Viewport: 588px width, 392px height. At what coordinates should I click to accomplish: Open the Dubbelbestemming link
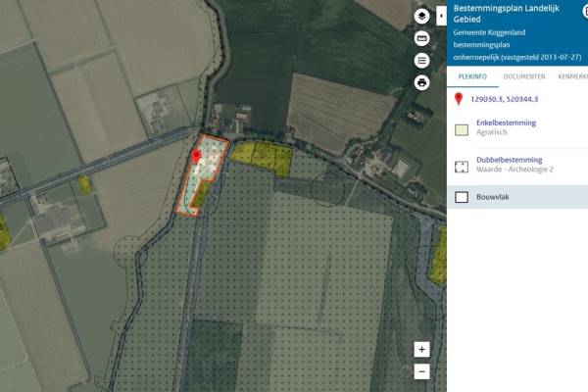pyautogui.click(x=510, y=160)
